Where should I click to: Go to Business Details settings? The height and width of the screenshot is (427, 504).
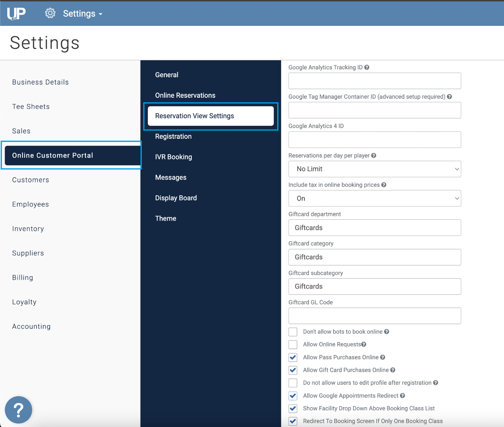click(x=40, y=82)
